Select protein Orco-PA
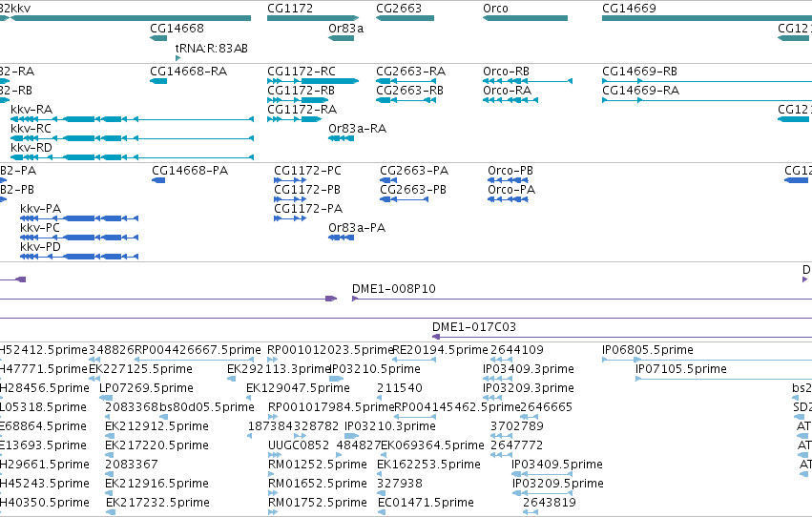This screenshot has height=517, width=812. tap(511, 190)
